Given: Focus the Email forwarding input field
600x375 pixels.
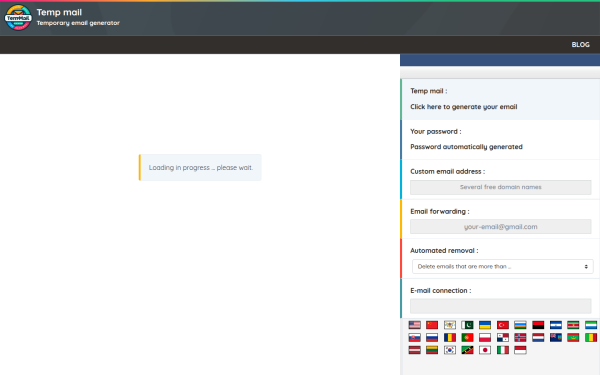Looking at the screenshot, I should click(x=501, y=227).
